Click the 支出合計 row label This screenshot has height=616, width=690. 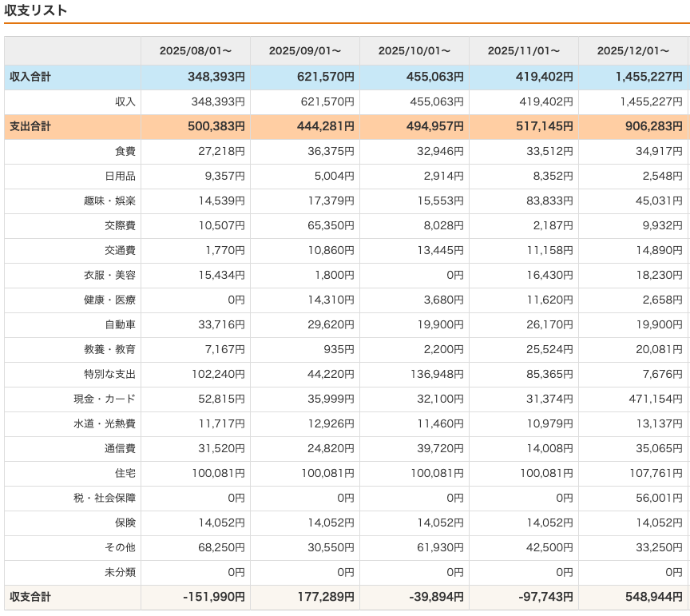pos(30,126)
